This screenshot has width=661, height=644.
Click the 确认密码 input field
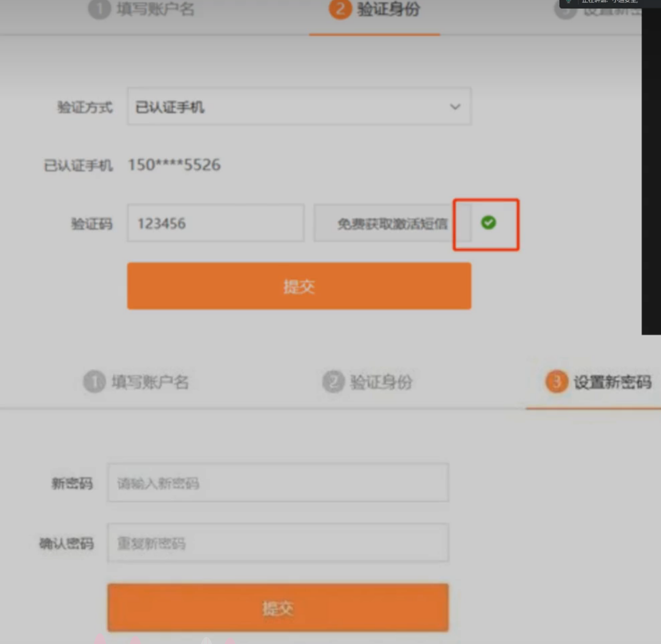[x=278, y=543]
